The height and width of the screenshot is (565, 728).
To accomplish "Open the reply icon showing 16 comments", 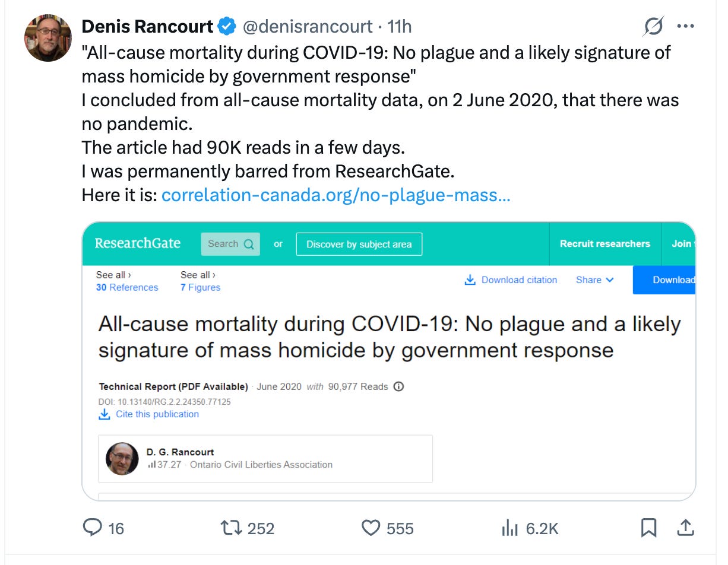I will pos(93,528).
